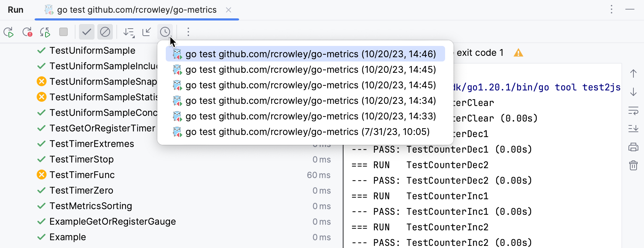Open the test history clock dropdown
The height and width of the screenshot is (248, 644).
pyautogui.click(x=165, y=32)
